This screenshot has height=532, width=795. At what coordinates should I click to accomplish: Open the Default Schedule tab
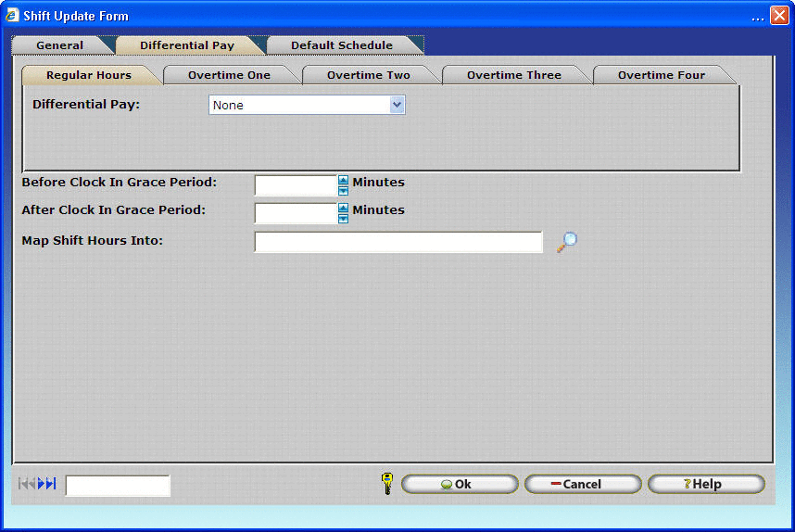coord(341,45)
